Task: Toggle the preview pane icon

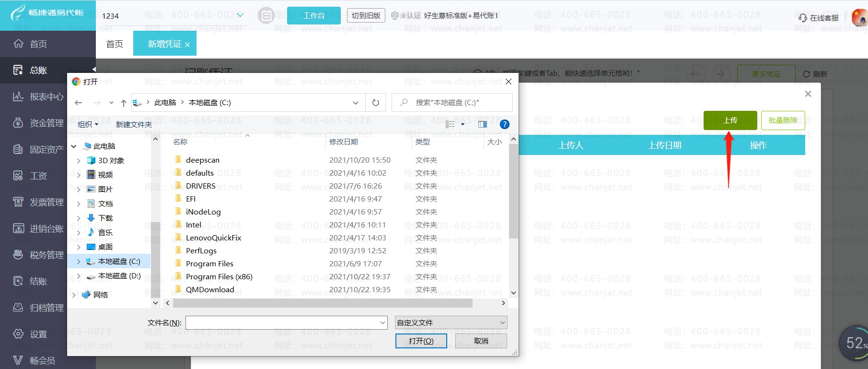Action: [482, 124]
